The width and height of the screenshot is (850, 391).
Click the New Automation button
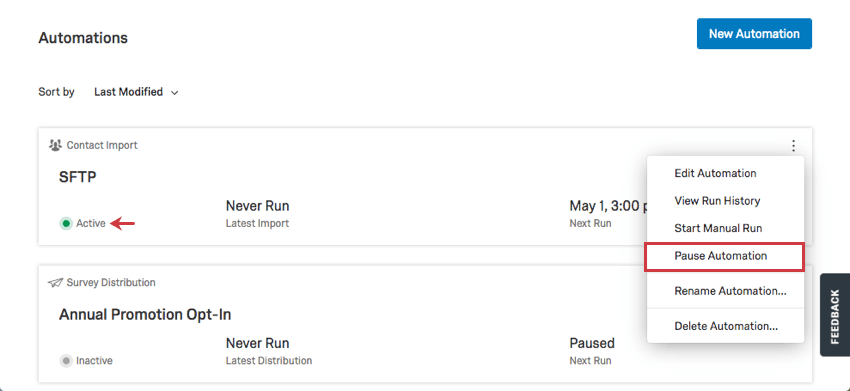[x=754, y=34]
